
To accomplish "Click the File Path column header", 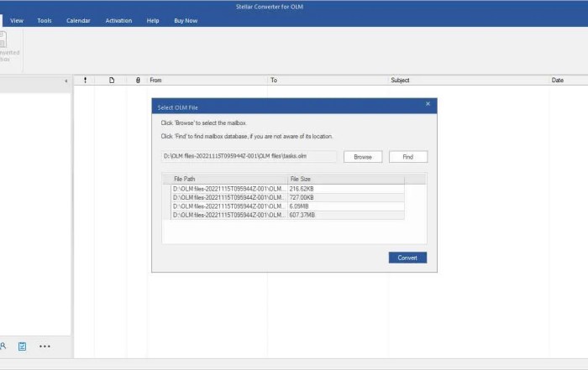I will [x=228, y=179].
